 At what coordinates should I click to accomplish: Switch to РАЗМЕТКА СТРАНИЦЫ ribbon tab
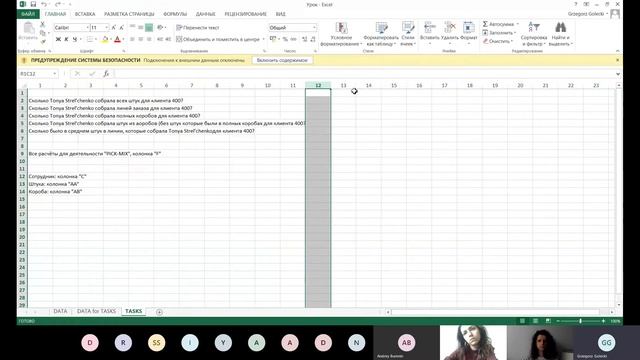(129, 14)
